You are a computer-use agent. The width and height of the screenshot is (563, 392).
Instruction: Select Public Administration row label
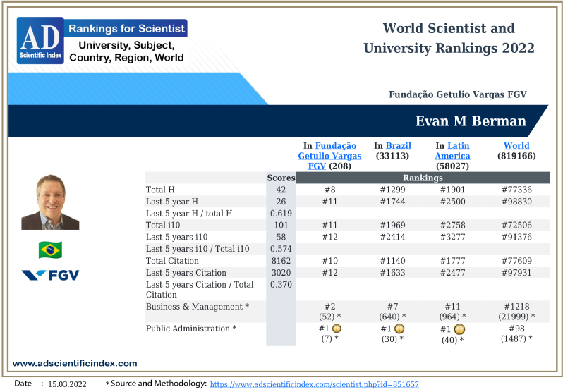[191, 329]
